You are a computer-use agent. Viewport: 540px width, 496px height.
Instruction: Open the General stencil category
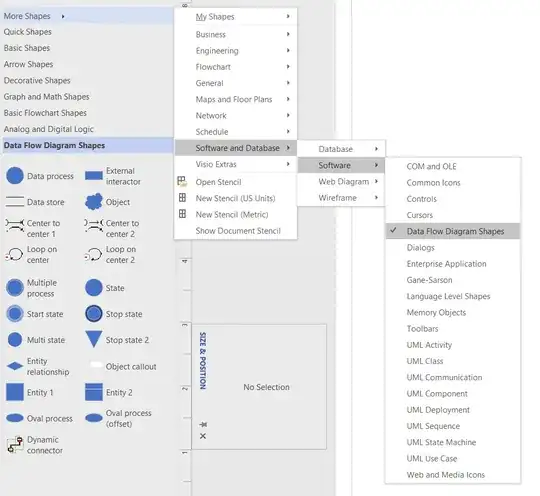click(x=236, y=83)
